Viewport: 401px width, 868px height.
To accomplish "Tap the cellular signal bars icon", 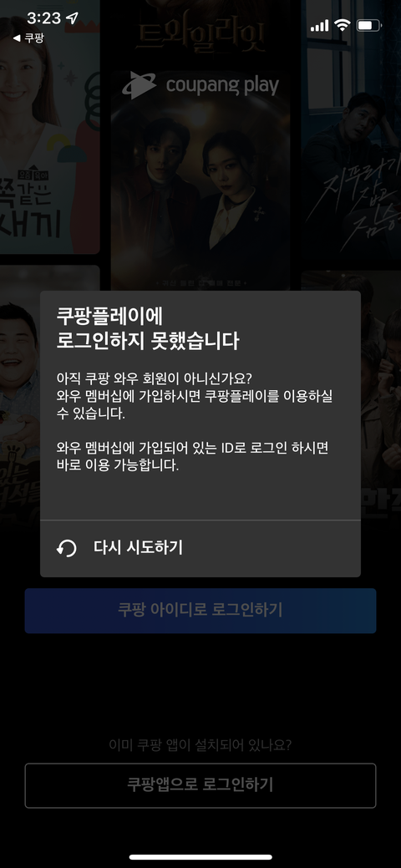I will pos(320,25).
